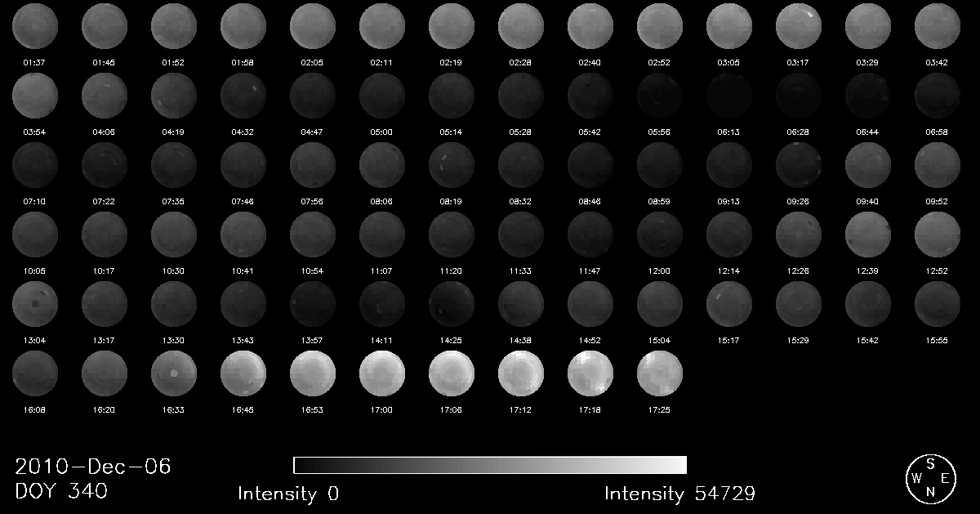This screenshot has height=514, width=980.
Task: Select the disk image taken at 09:40
Action: pyautogui.click(x=868, y=164)
